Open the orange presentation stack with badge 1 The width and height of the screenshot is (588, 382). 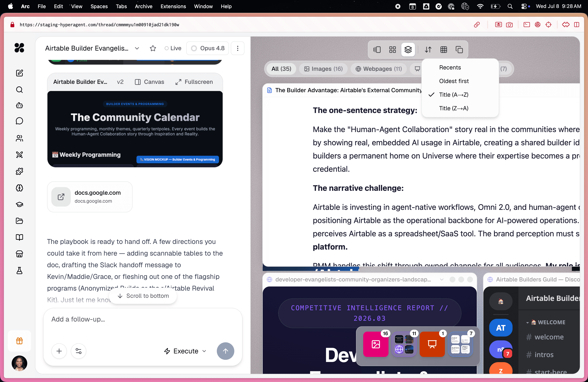[x=432, y=344]
